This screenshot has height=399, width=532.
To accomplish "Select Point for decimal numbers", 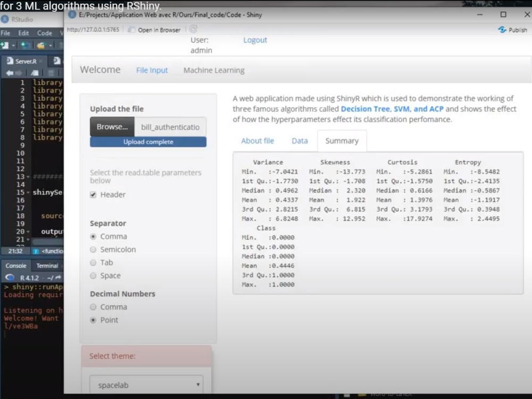I will pyautogui.click(x=93, y=320).
